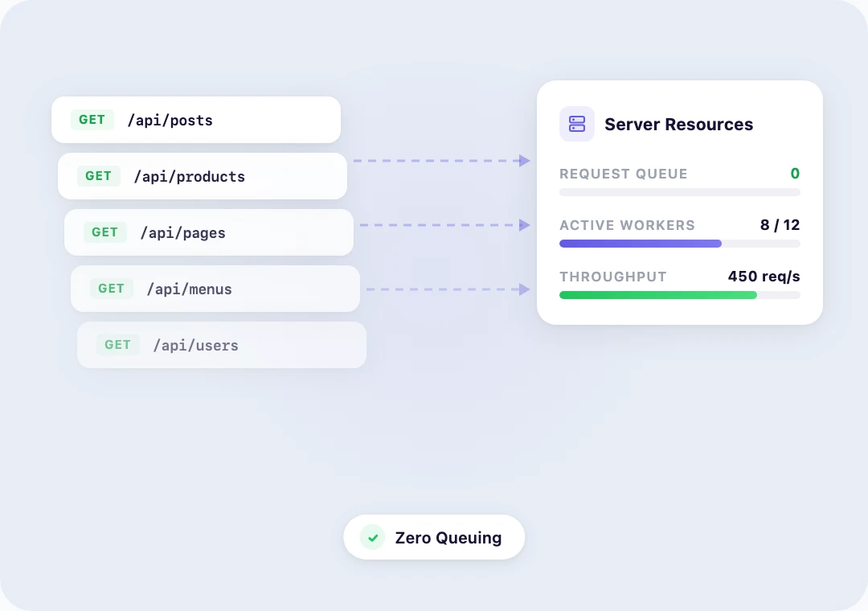Select the GET badge on /api/pages

pos(104,232)
